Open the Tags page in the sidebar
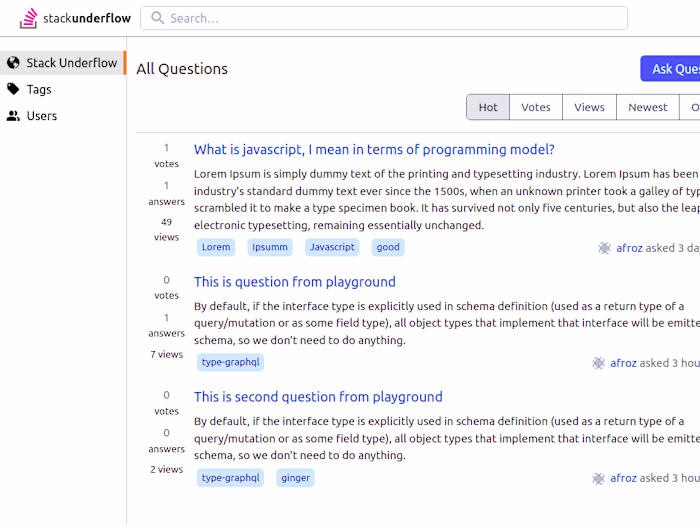This screenshot has height=525, width=700. 39,89
